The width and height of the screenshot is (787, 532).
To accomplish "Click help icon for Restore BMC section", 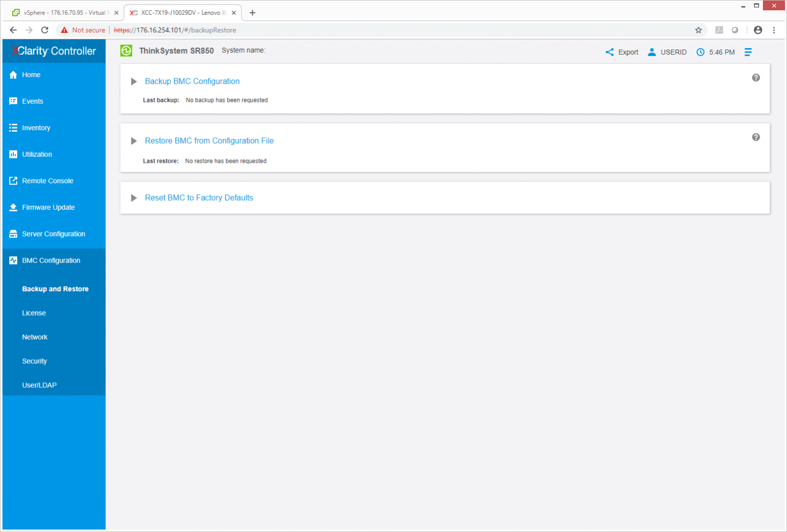I will click(x=756, y=137).
